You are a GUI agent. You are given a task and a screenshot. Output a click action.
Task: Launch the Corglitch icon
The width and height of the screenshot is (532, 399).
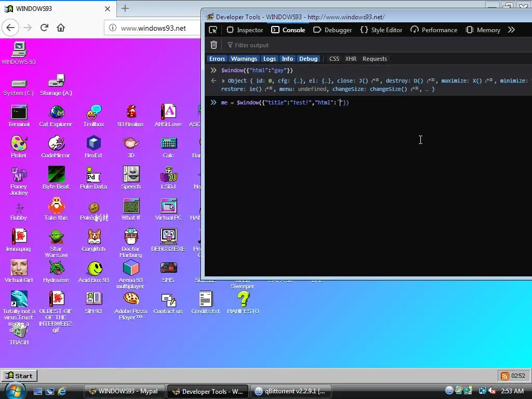(94, 241)
